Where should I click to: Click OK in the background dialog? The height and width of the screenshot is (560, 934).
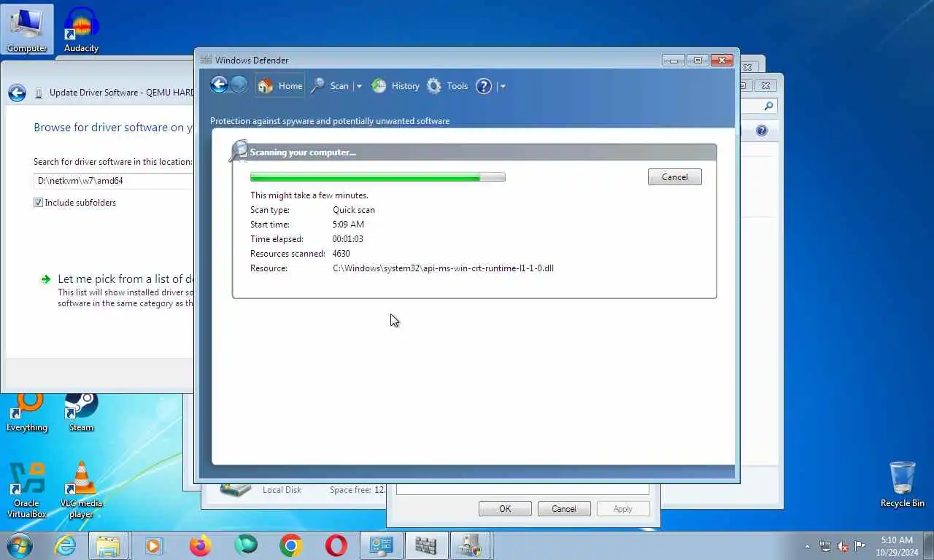(505, 509)
